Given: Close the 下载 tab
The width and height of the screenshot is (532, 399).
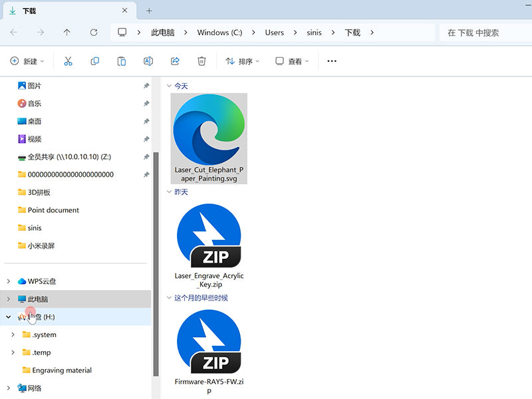Looking at the screenshot, I should 124,11.
